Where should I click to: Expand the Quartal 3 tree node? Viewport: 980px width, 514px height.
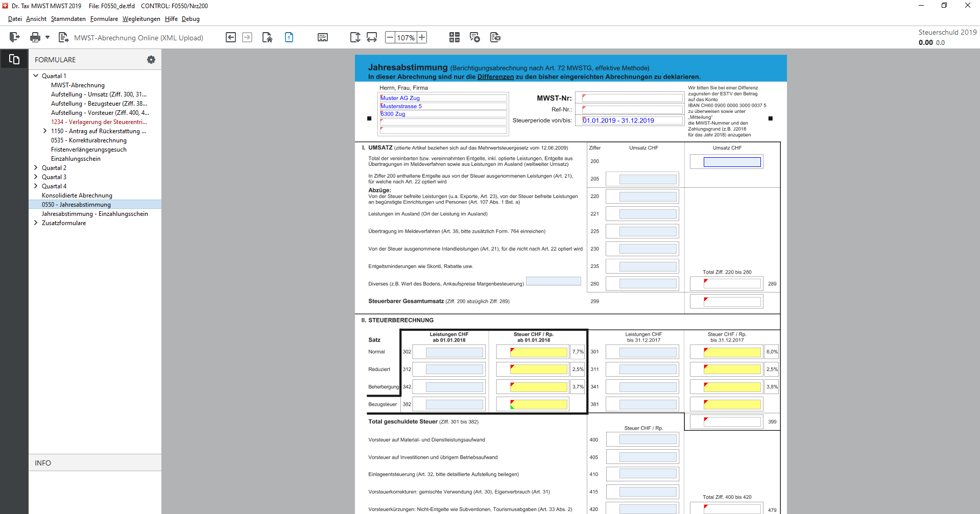click(x=36, y=177)
